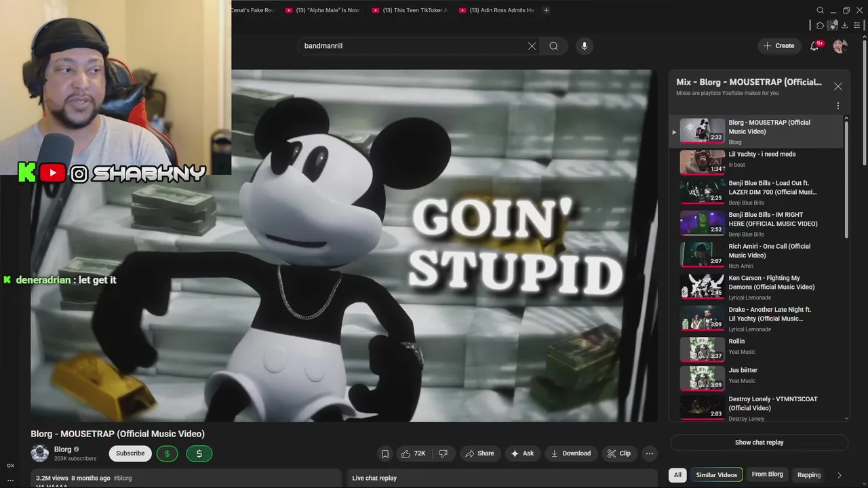Close the Mix playlist panel
868x488 pixels.
(838, 86)
